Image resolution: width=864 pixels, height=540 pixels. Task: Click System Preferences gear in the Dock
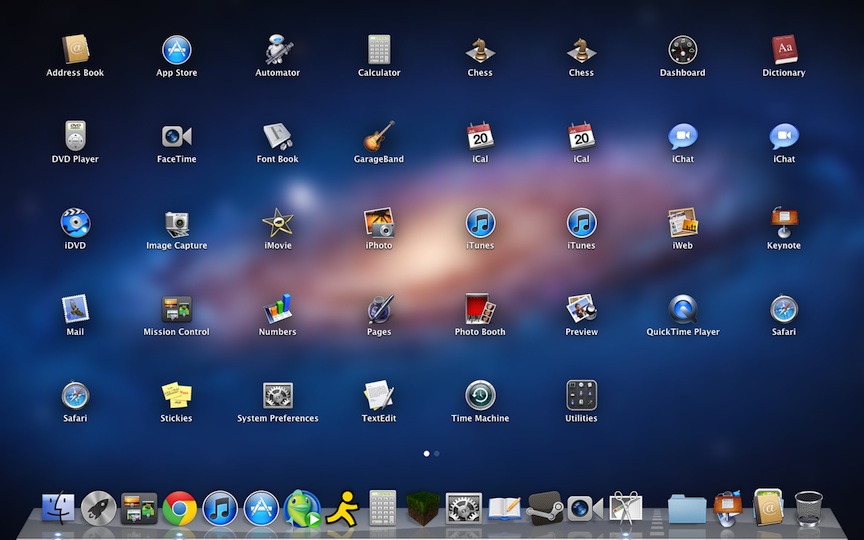pyautogui.click(x=463, y=508)
